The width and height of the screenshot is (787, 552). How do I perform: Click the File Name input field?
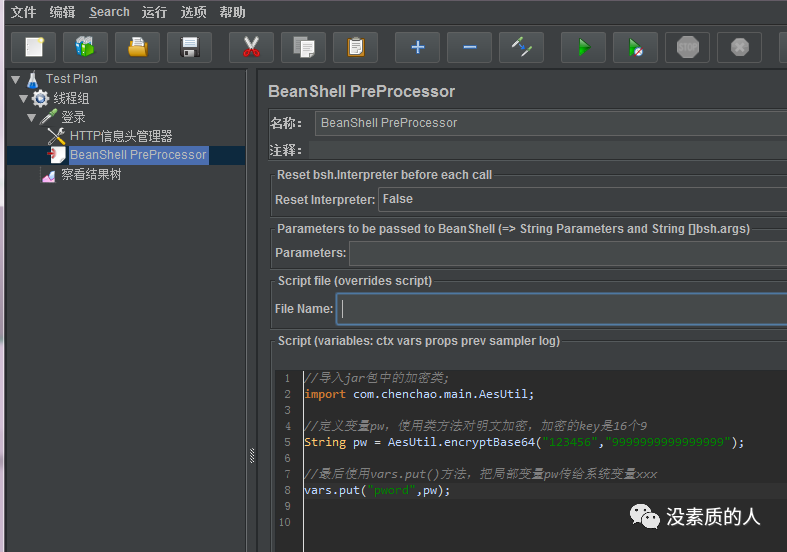(x=561, y=309)
